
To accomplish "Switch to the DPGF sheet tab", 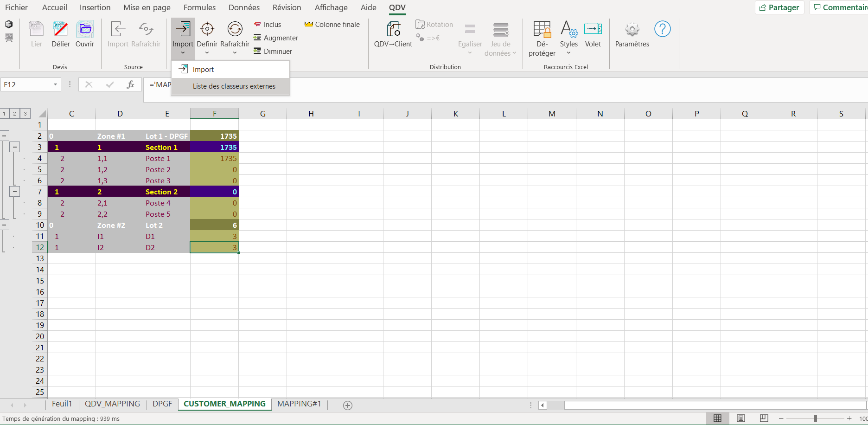I will (162, 404).
